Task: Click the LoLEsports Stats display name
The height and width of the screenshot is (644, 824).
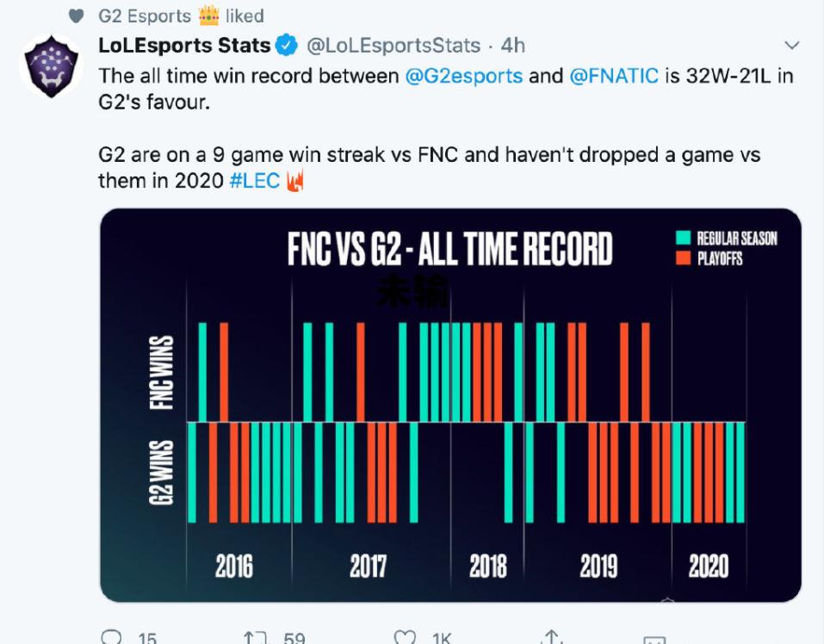Action: pos(184,45)
